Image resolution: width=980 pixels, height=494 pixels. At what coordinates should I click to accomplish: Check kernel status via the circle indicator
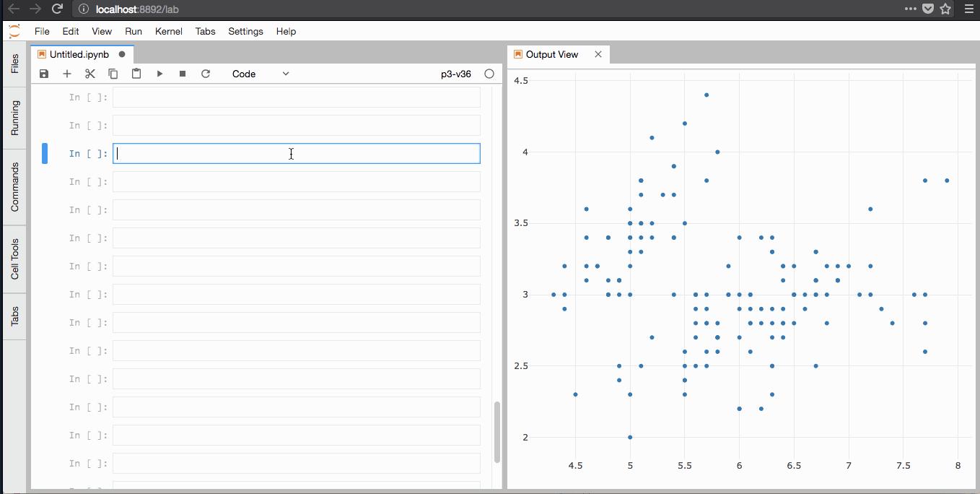[489, 73]
